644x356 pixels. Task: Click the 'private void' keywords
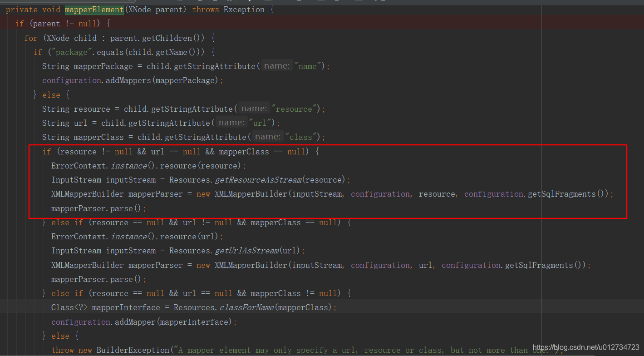[x=33, y=10]
